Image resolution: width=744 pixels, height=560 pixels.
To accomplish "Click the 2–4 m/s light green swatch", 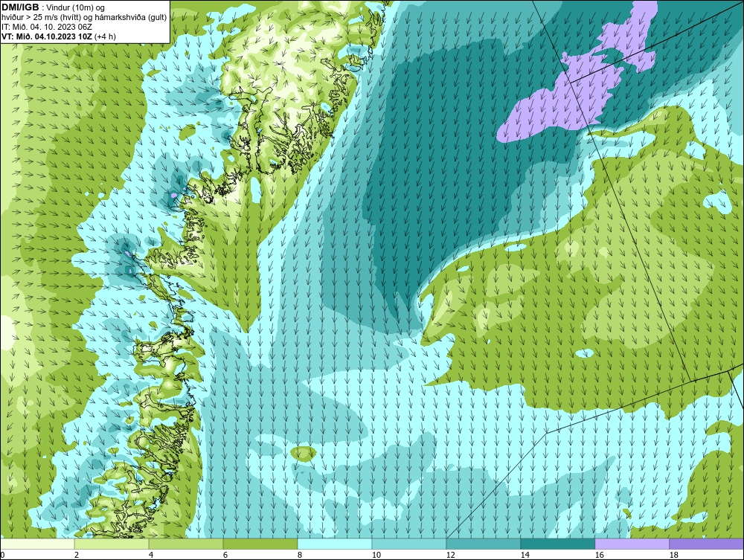I will 112,544.
